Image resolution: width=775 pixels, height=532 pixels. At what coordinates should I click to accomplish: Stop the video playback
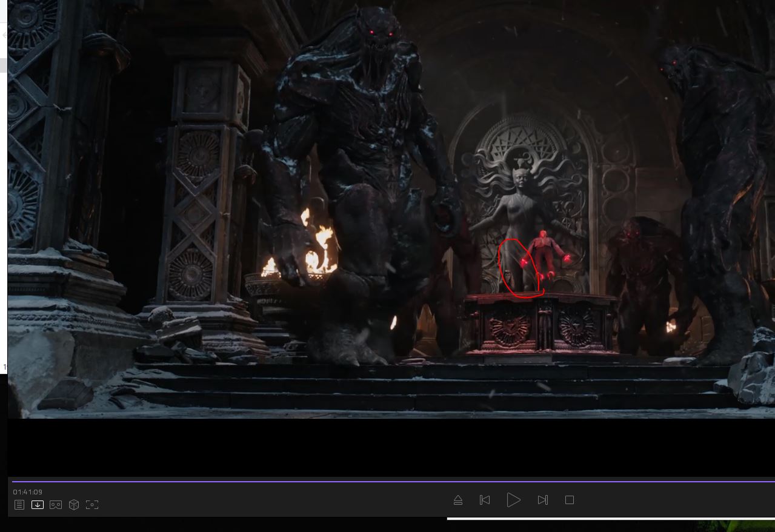[570, 500]
